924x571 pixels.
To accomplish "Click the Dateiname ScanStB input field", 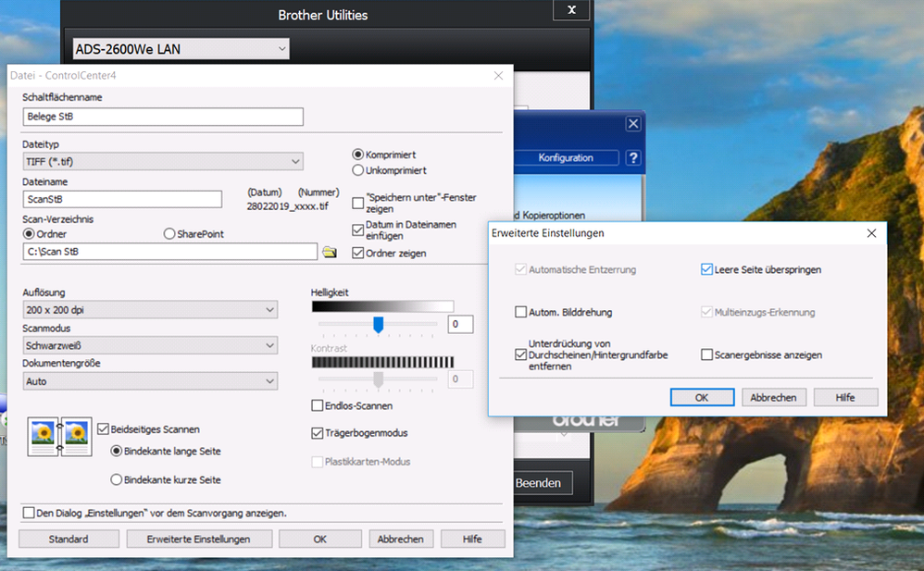I will click(122, 199).
